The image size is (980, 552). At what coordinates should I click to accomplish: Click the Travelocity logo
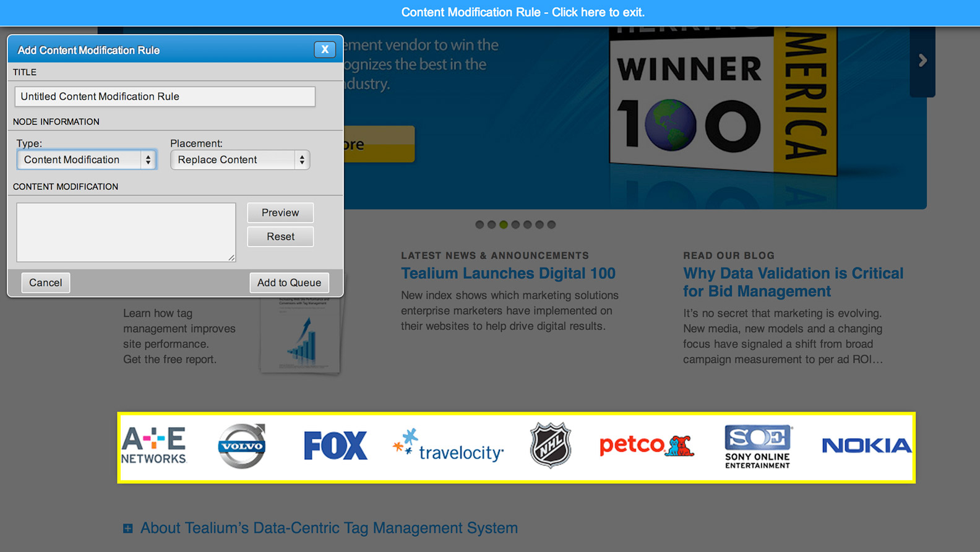449,445
